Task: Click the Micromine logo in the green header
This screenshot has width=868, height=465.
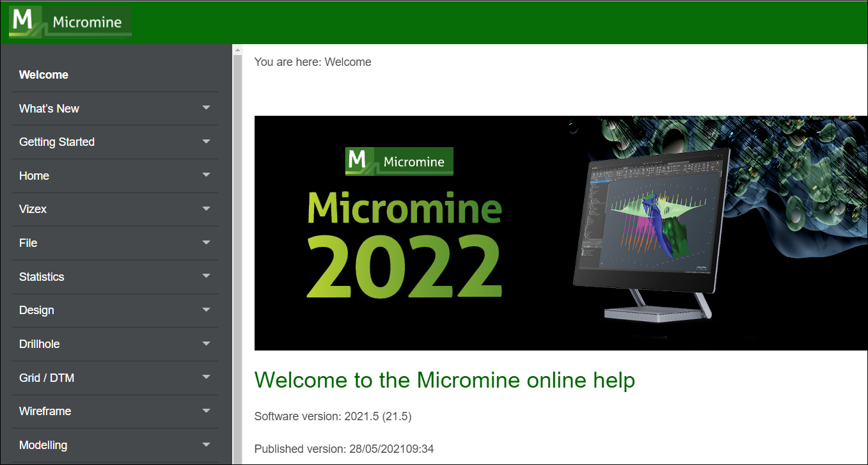Action: point(69,21)
